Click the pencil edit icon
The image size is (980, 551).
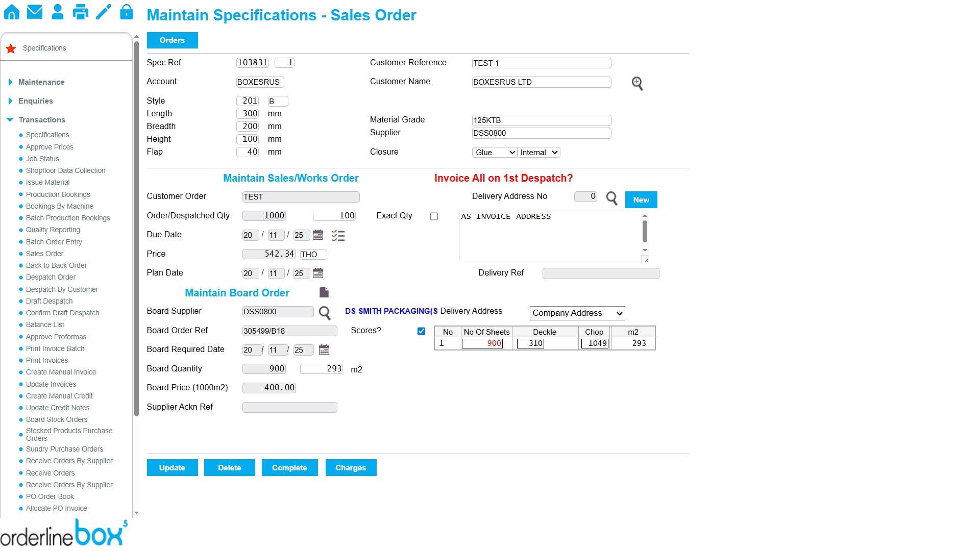[x=104, y=12]
